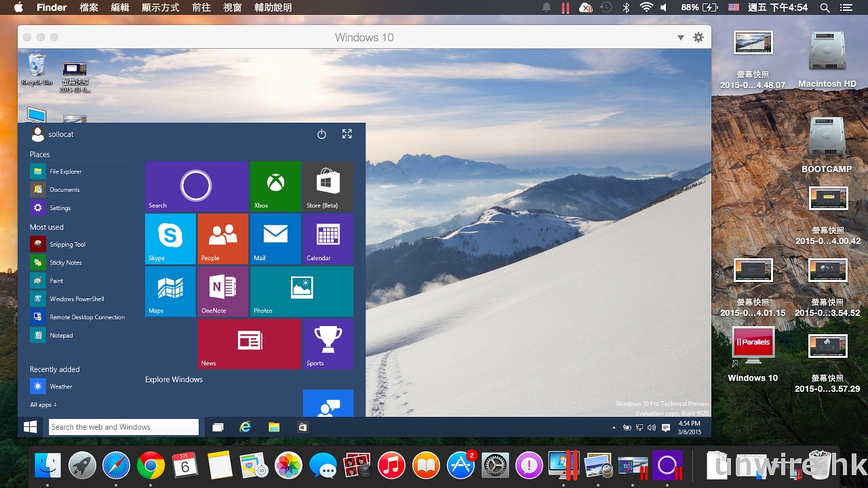This screenshot has height=488, width=868.
Task: Open Internet Explorer from the taskbar
Action: point(245,427)
